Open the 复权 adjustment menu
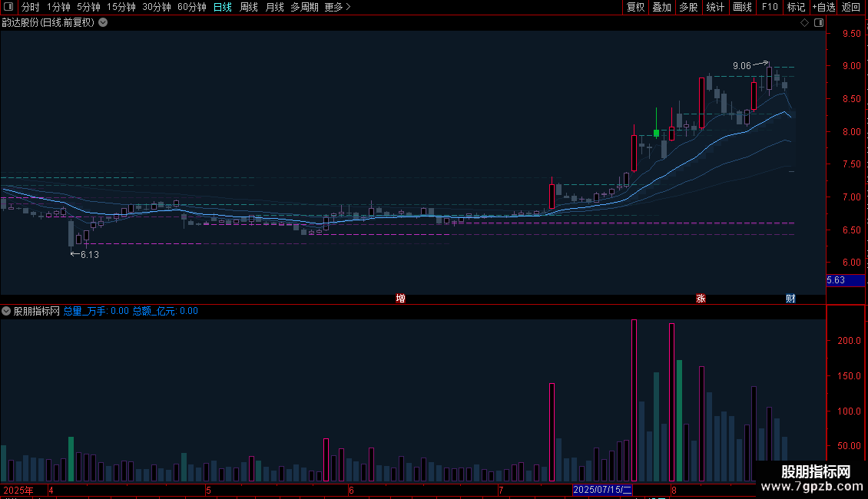This screenshot has width=868, height=499. tap(635, 7)
